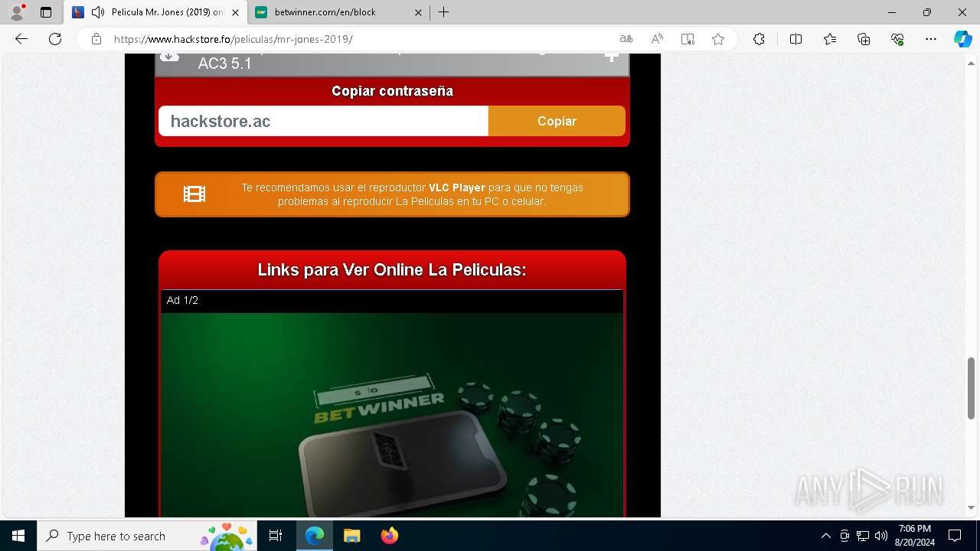Open the Windows Start menu
Viewport: 980px width, 551px height.
coord(18,536)
